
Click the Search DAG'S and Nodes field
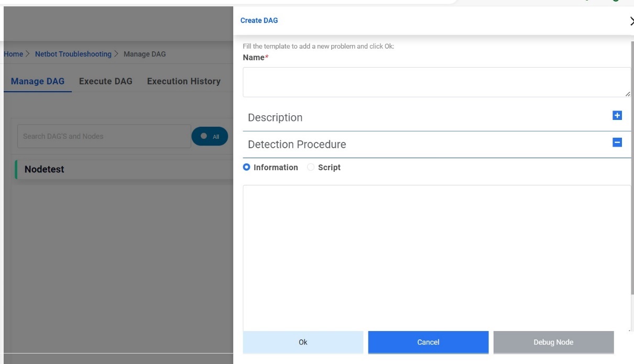point(104,136)
